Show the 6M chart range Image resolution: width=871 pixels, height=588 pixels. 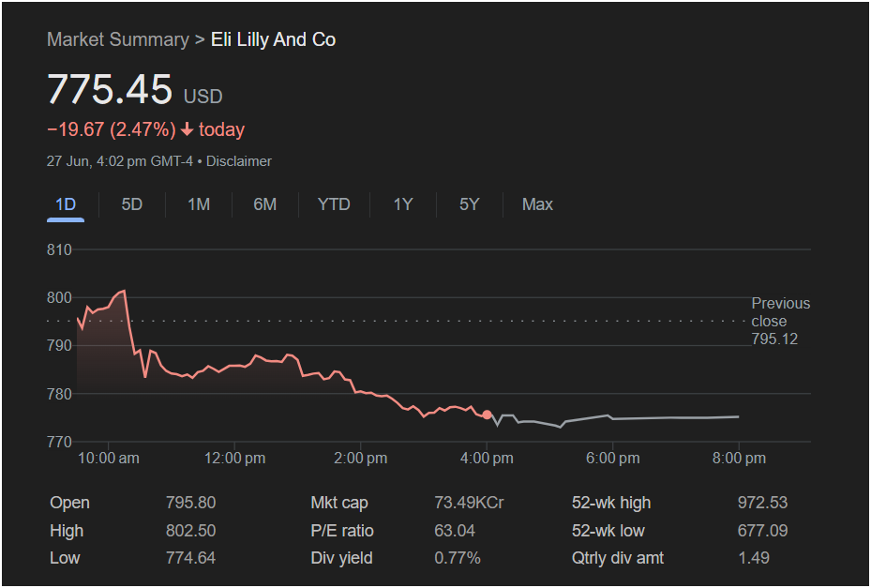click(x=265, y=204)
